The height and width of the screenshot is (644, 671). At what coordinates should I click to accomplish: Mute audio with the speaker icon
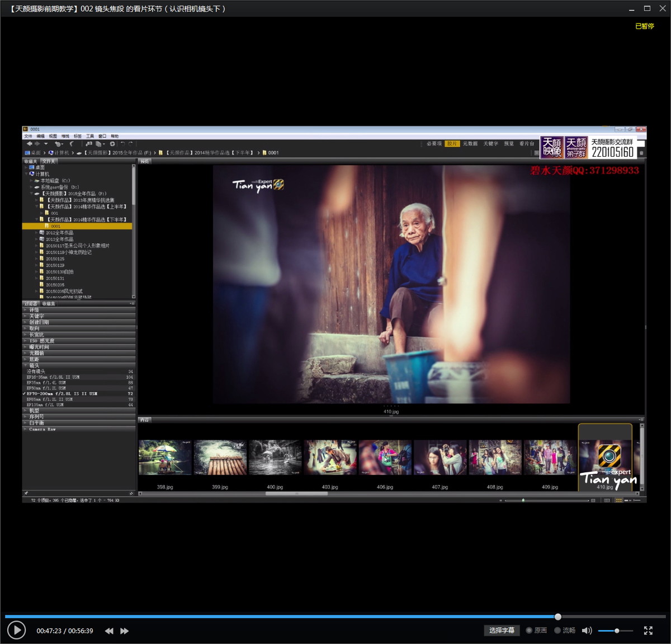586,631
